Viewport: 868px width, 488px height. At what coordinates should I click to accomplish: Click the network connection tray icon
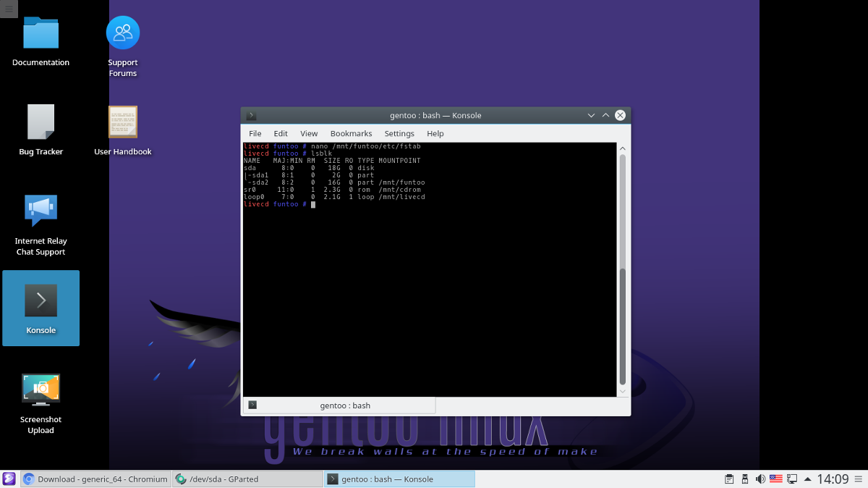tap(791, 479)
